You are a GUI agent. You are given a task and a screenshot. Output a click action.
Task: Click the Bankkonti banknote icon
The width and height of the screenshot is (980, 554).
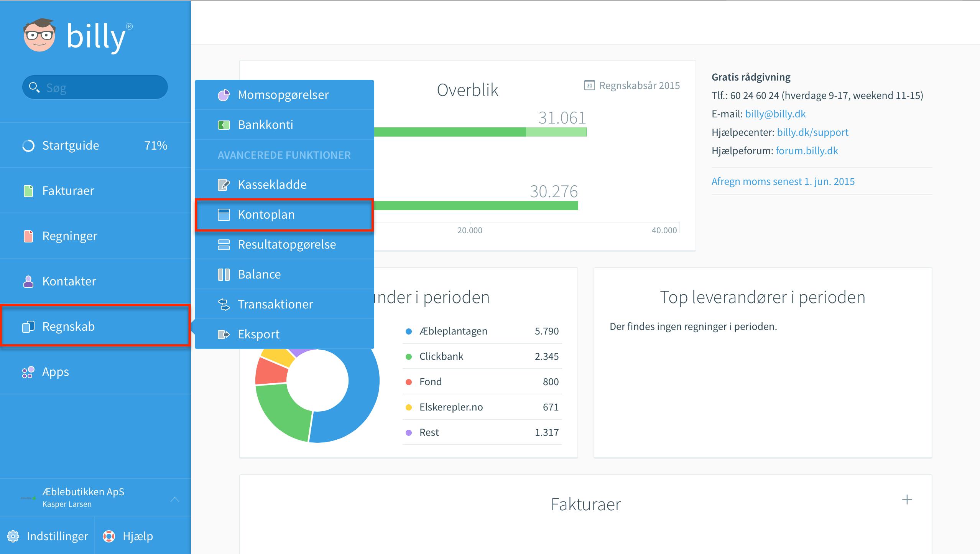point(224,125)
